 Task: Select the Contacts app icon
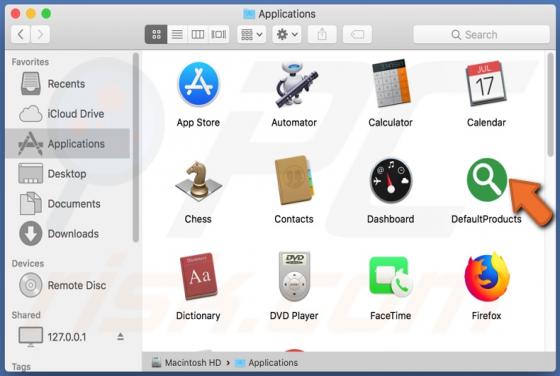pos(294,180)
